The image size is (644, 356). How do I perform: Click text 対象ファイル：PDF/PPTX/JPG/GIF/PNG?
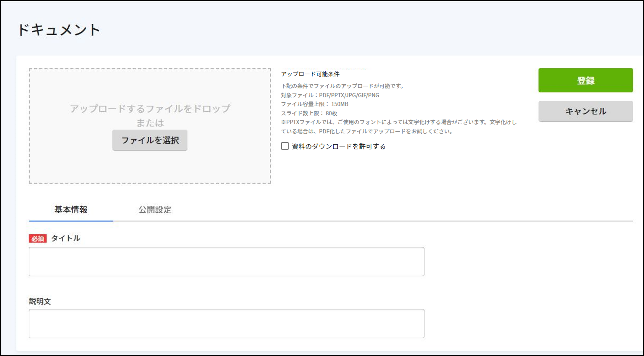click(330, 95)
